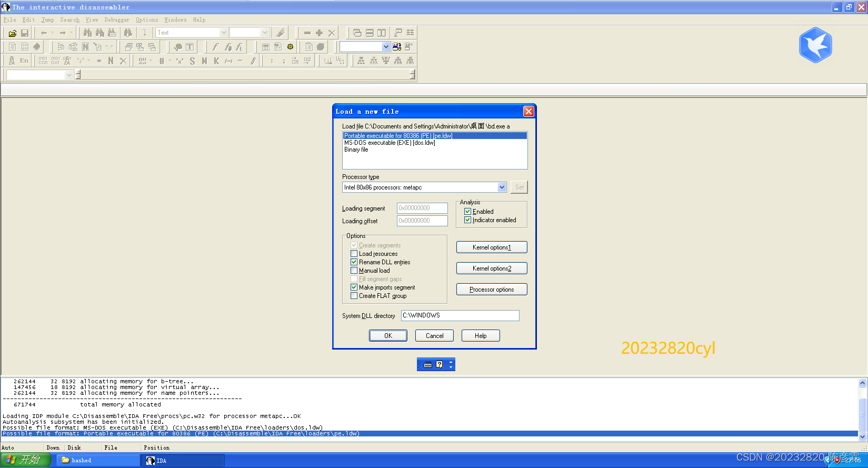Image resolution: width=868 pixels, height=468 pixels.
Task: Click the cascade windows icon
Action: click(357, 33)
